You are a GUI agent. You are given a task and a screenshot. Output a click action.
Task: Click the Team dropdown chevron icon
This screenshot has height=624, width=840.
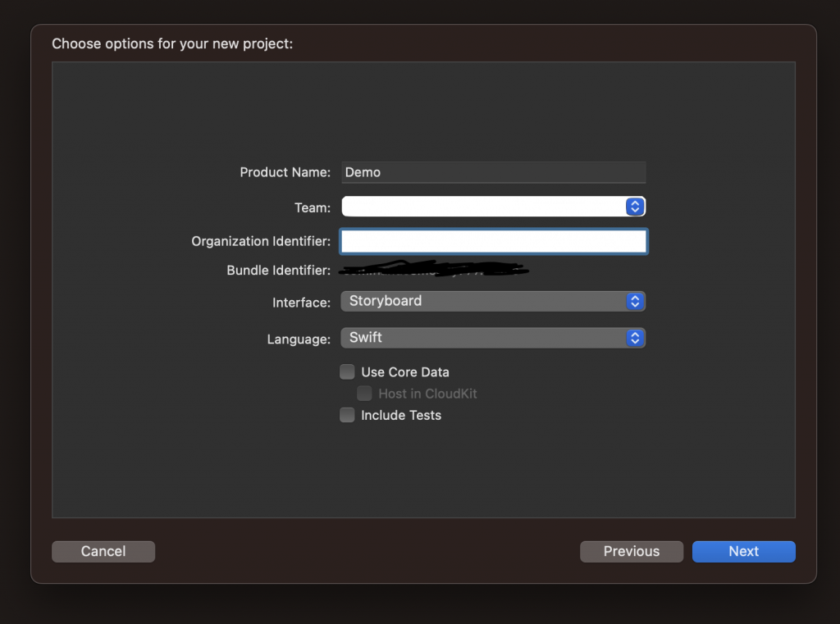coord(635,207)
